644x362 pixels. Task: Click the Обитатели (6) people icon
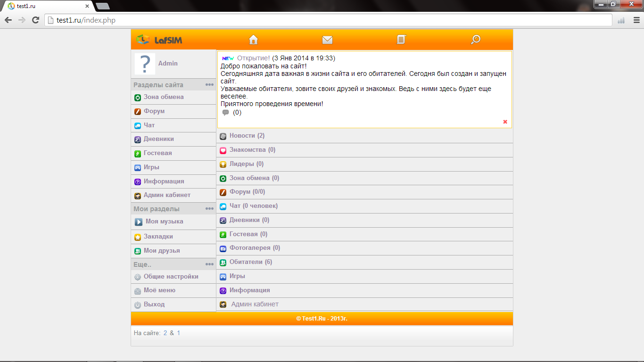223,263
